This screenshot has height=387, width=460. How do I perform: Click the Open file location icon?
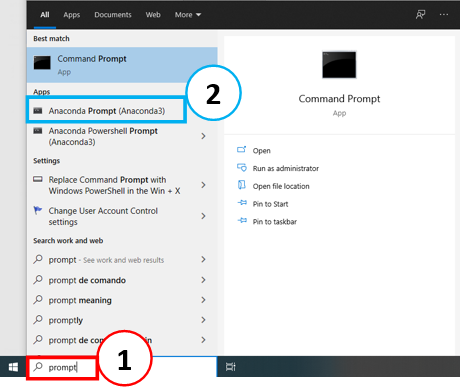pyautogui.click(x=242, y=185)
